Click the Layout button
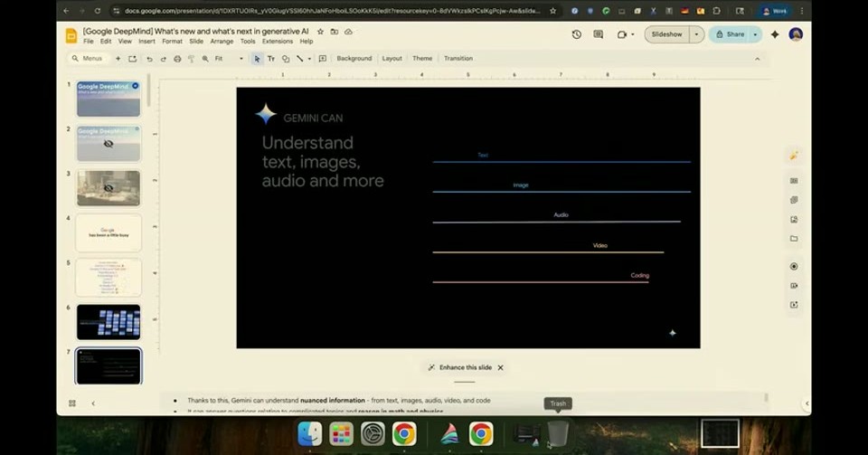The width and height of the screenshot is (868, 455). point(392,59)
